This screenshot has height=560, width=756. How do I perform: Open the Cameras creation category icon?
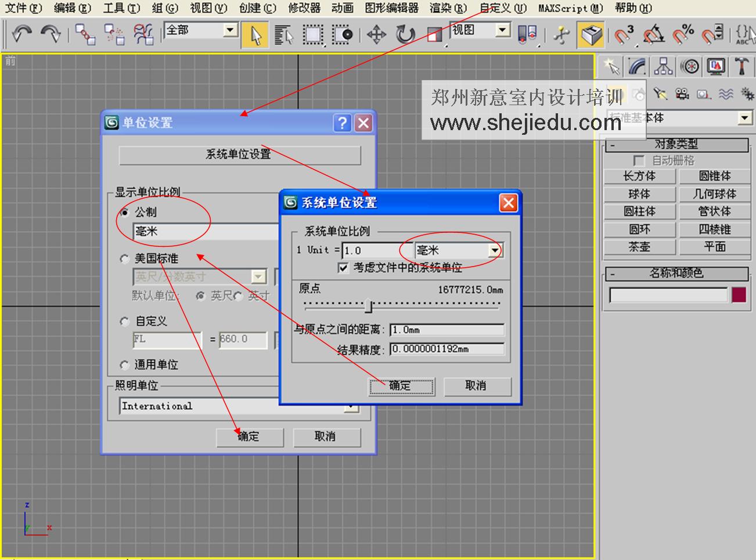tap(681, 93)
